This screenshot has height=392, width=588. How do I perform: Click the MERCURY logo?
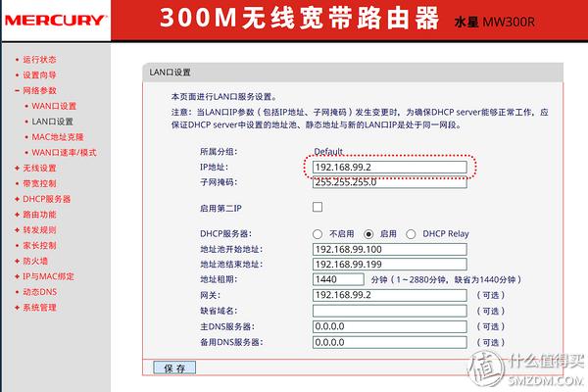56,21
